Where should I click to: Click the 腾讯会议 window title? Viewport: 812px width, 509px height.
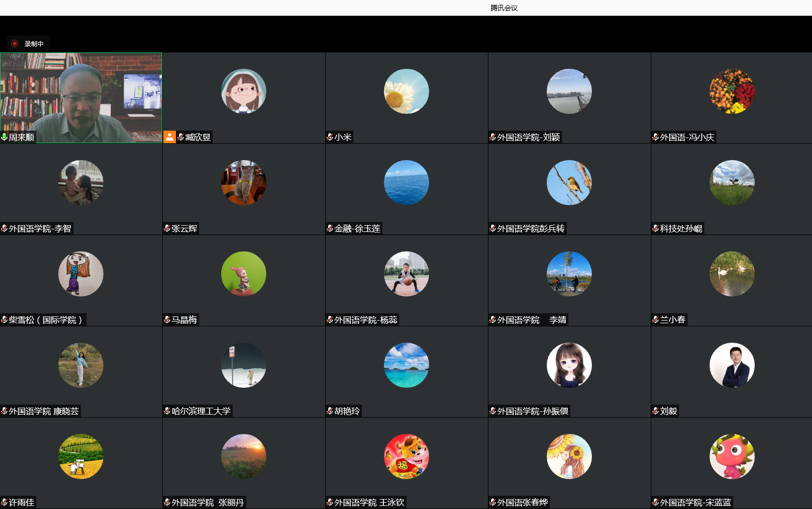(504, 8)
